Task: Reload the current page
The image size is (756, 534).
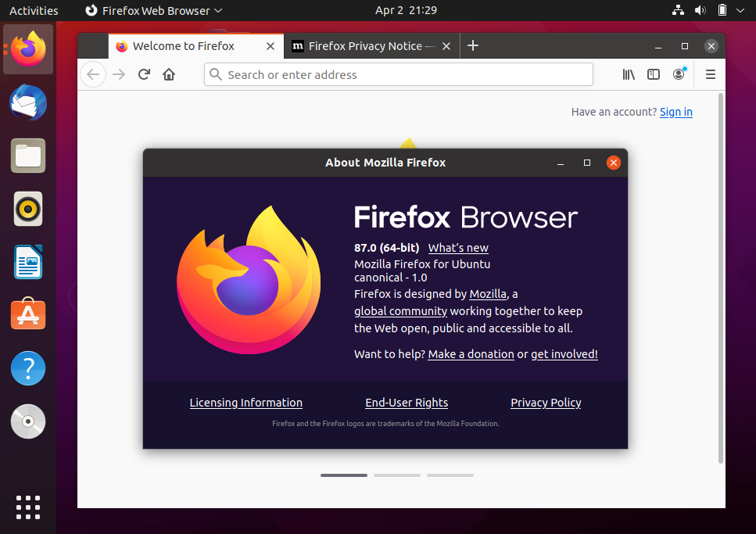Action: pos(144,74)
